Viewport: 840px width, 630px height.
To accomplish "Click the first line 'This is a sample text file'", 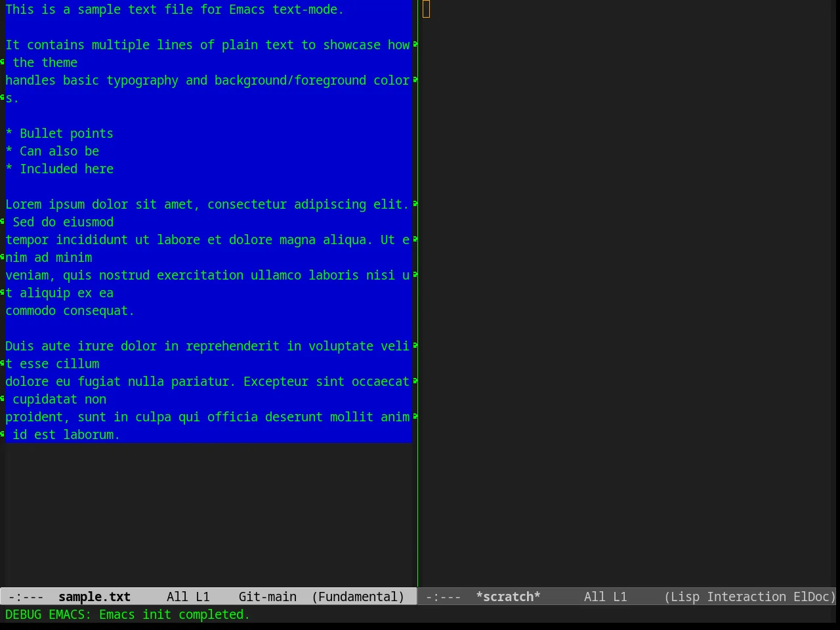I will (x=99, y=9).
